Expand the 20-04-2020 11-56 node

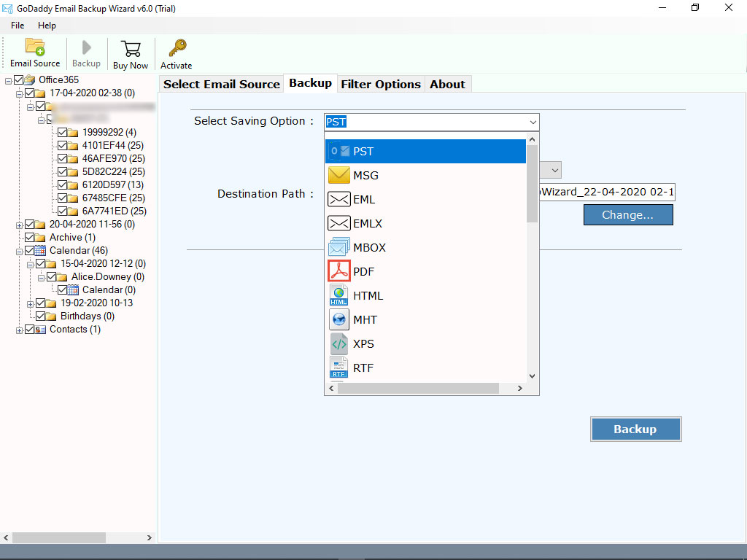pyautogui.click(x=19, y=226)
